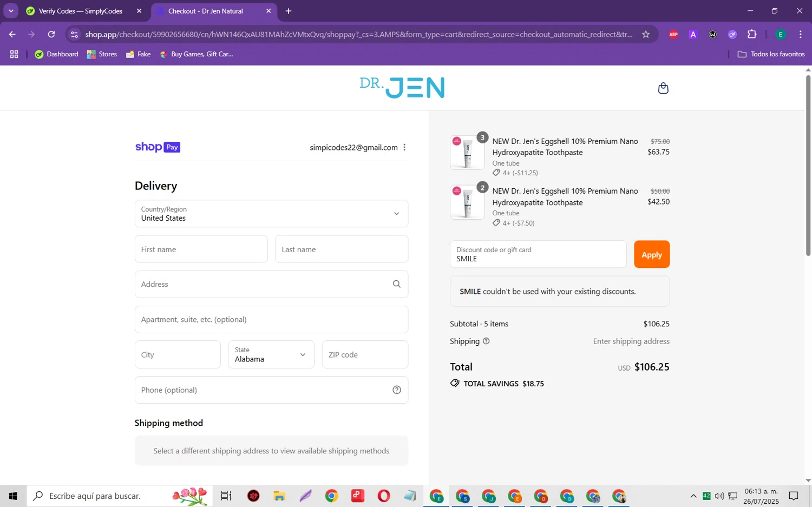Open the Windows Start menu
This screenshot has width=812, height=507.
(13, 496)
